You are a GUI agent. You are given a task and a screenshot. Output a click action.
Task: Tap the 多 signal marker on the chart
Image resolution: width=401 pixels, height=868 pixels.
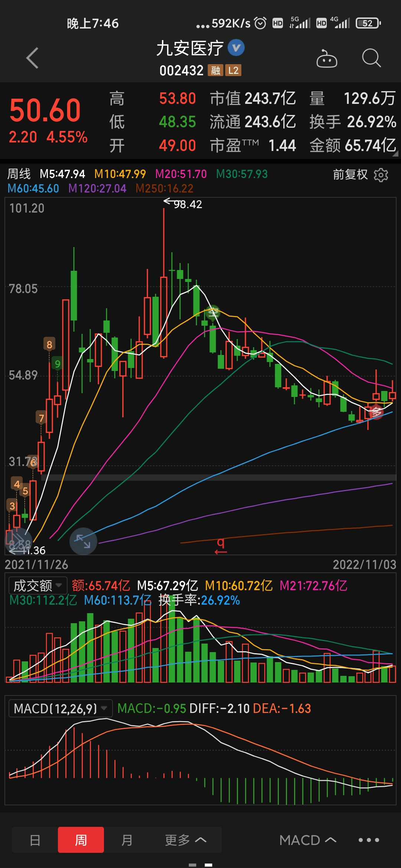click(x=376, y=412)
